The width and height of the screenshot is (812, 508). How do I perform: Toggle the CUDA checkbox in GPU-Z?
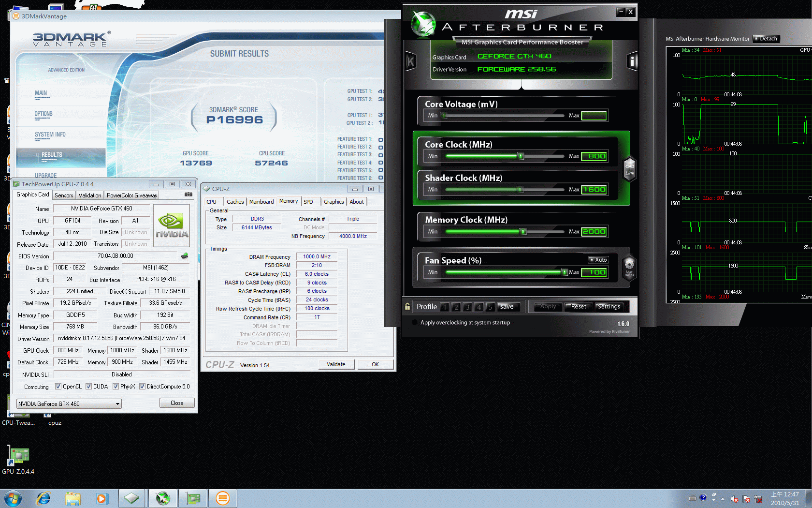pos(88,387)
